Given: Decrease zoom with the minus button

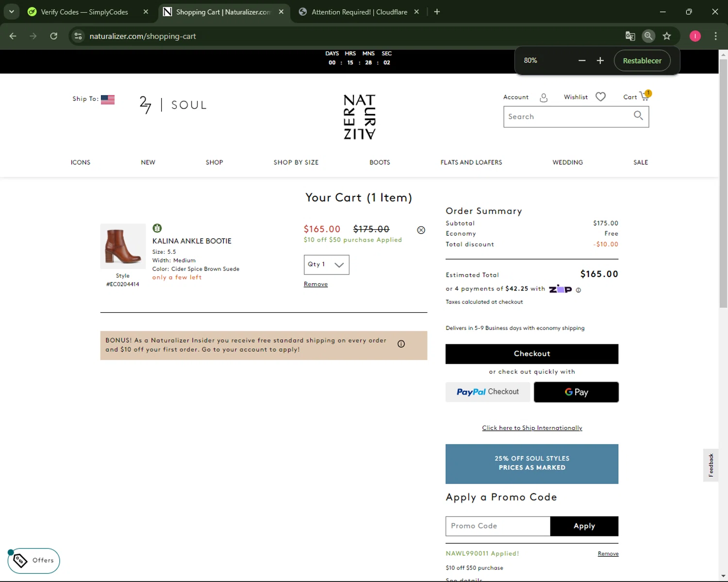Looking at the screenshot, I should [582, 61].
